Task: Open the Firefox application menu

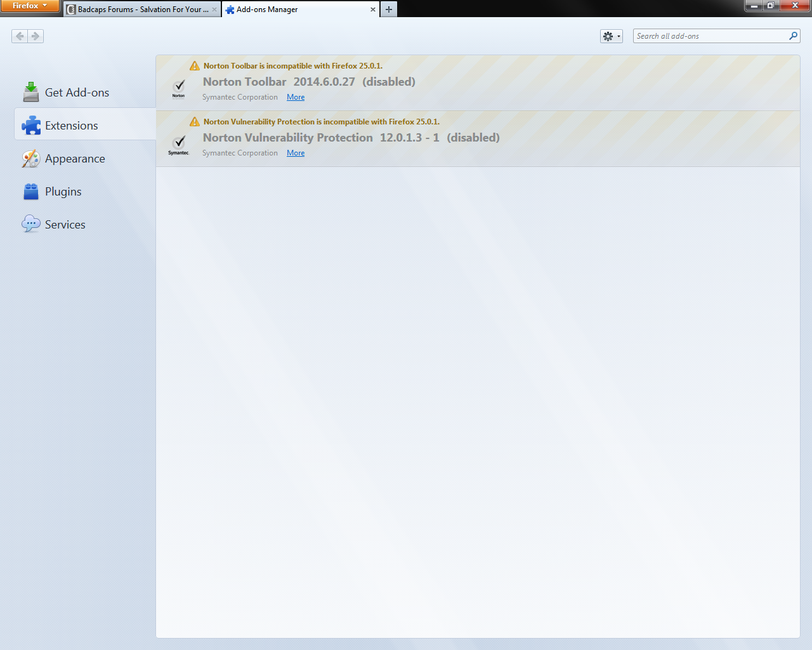Action: pyautogui.click(x=30, y=6)
